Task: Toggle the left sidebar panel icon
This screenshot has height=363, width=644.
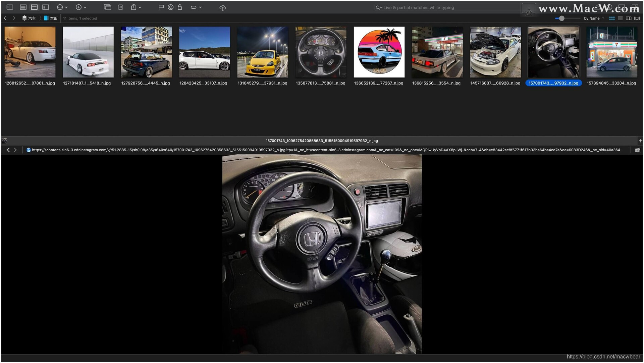Action: (x=10, y=7)
